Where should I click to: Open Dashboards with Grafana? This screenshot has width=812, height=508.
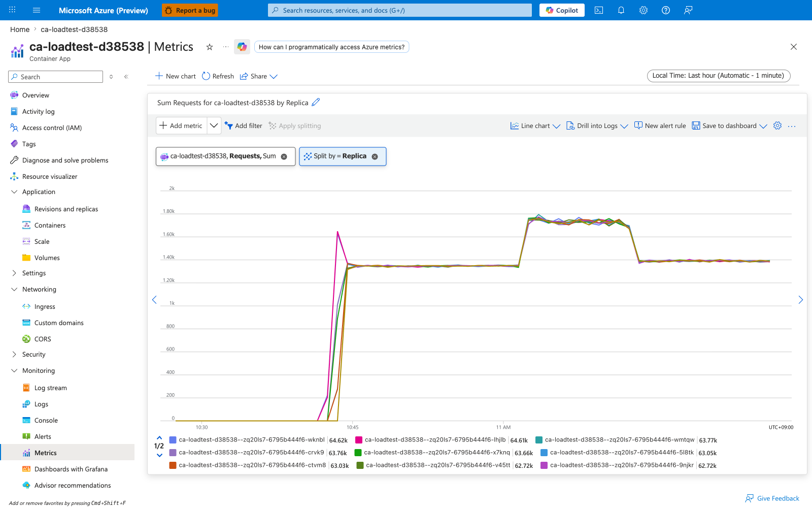pos(71,469)
